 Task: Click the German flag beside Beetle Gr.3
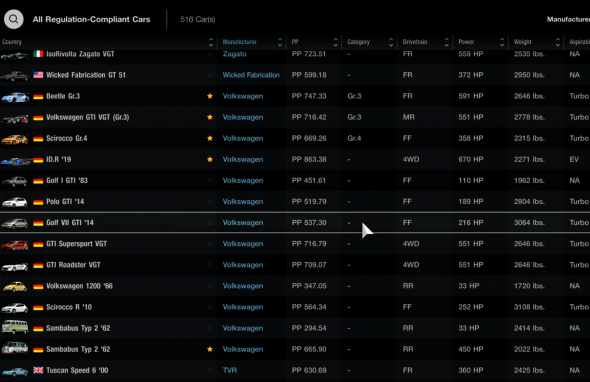(x=38, y=96)
